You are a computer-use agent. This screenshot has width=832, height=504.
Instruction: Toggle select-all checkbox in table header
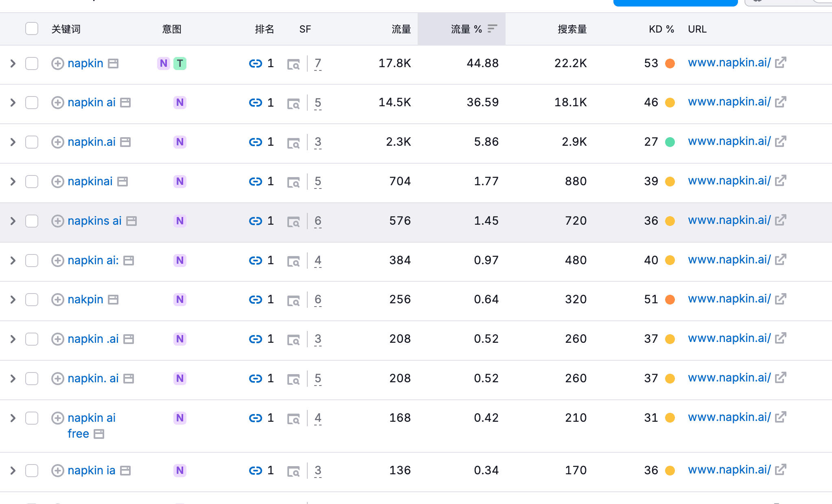[x=32, y=29]
